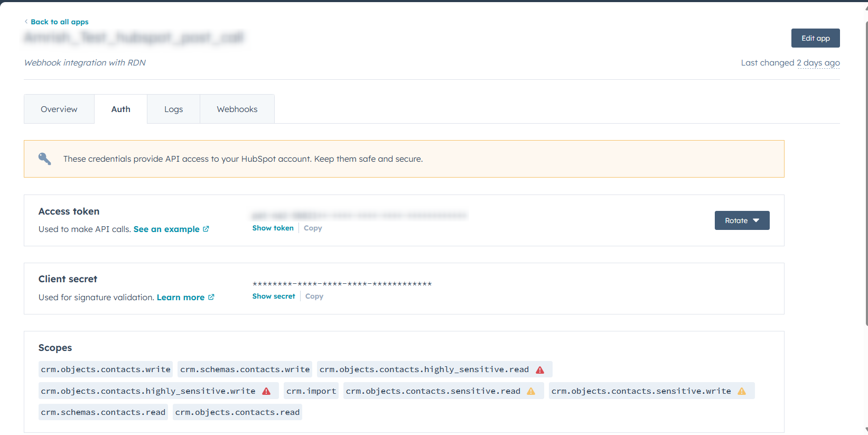This screenshot has width=868, height=435.
Task: Reveal the client secret with Show secret
Action: [274, 296]
